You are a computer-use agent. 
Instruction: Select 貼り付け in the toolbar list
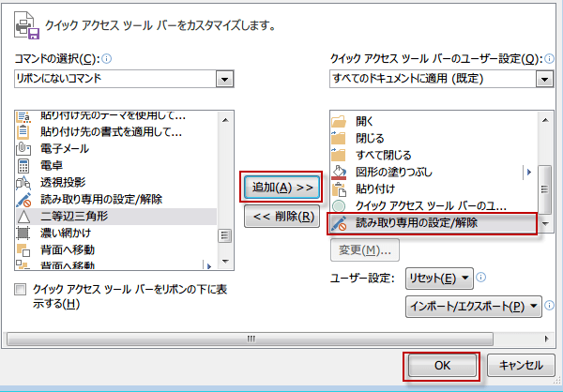pyautogui.click(x=434, y=189)
